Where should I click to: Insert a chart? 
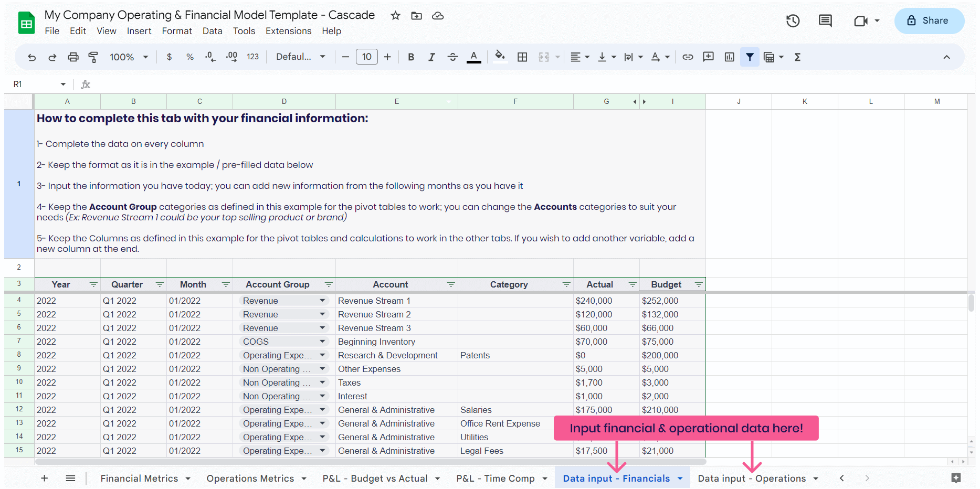point(729,57)
